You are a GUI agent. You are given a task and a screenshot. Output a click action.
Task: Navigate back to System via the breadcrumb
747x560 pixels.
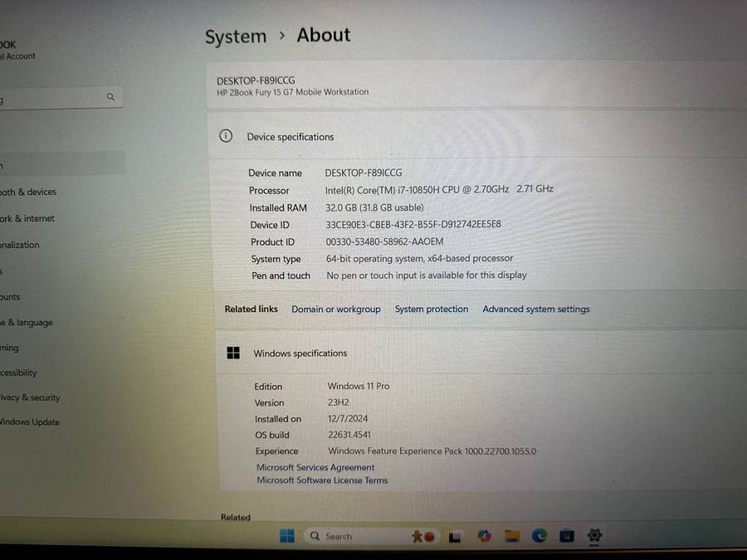click(x=236, y=36)
